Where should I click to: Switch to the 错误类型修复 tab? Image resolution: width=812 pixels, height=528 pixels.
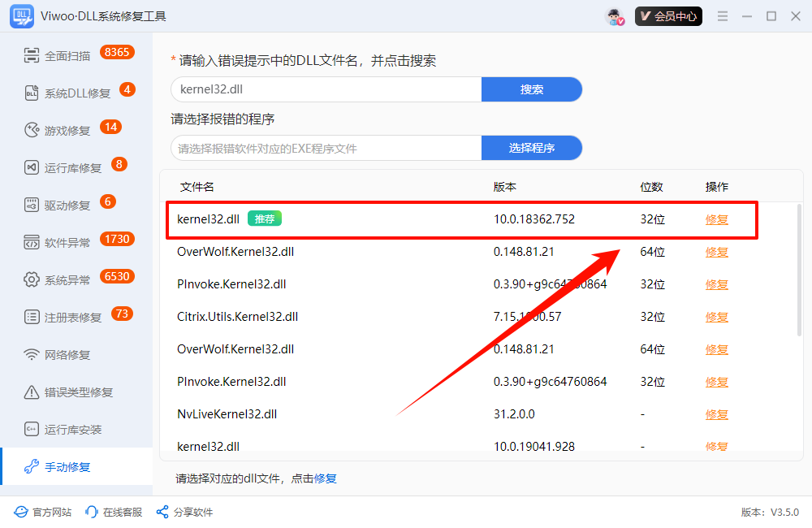point(78,392)
